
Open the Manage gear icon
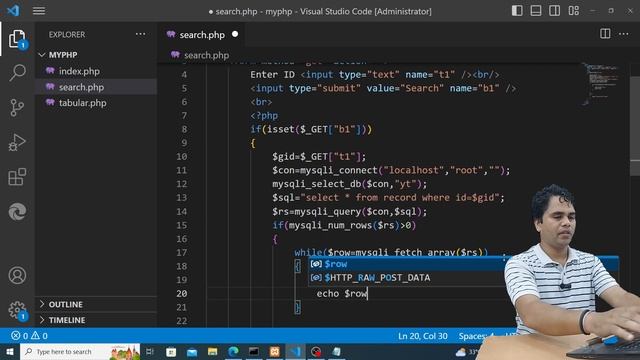click(x=17, y=310)
